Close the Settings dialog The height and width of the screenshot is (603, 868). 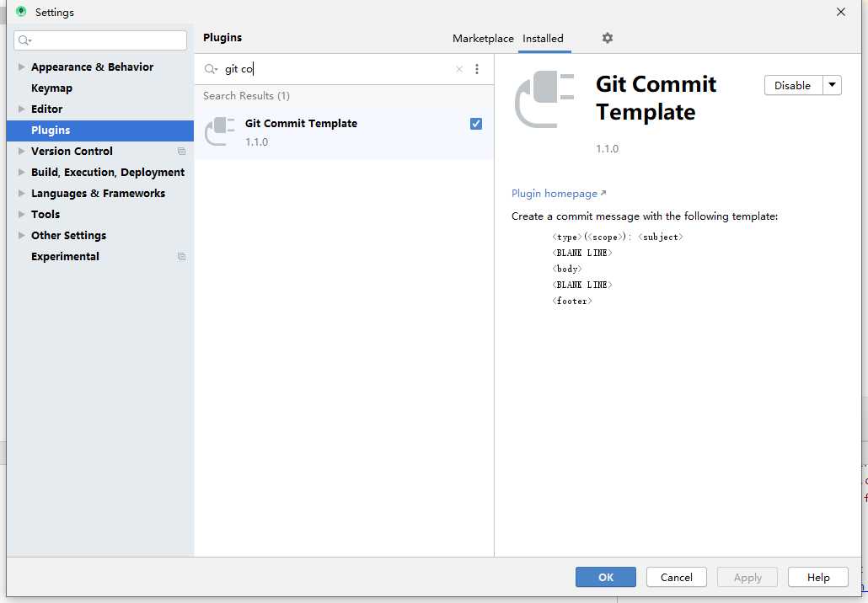(841, 12)
